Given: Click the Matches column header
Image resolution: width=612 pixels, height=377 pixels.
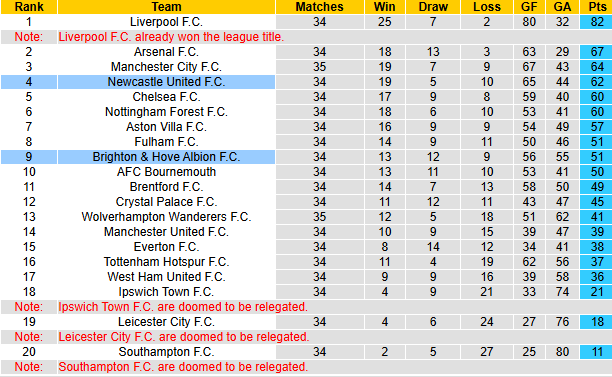Looking at the screenshot, I should [x=319, y=7].
